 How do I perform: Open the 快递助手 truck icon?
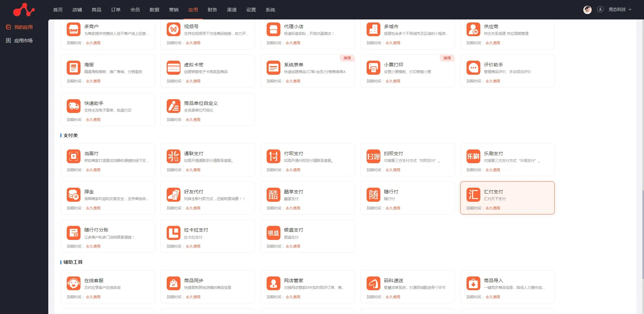click(73, 106)
